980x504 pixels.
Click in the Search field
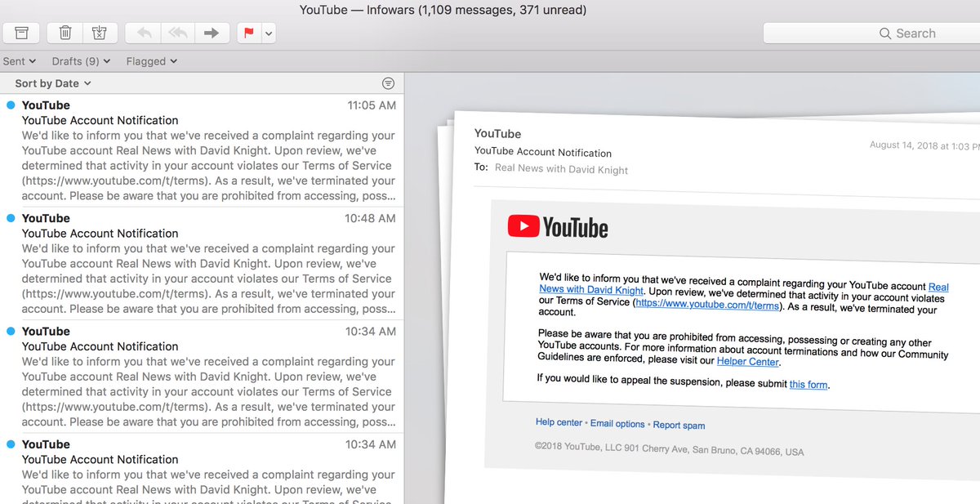871,33
